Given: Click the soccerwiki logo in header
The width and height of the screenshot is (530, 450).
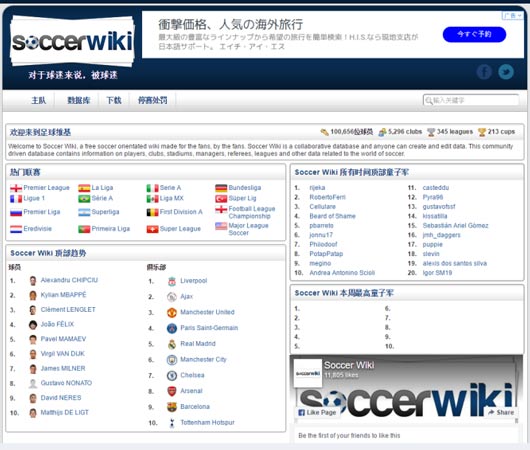Looking at the screenshot, I should [x=72, y=42].
